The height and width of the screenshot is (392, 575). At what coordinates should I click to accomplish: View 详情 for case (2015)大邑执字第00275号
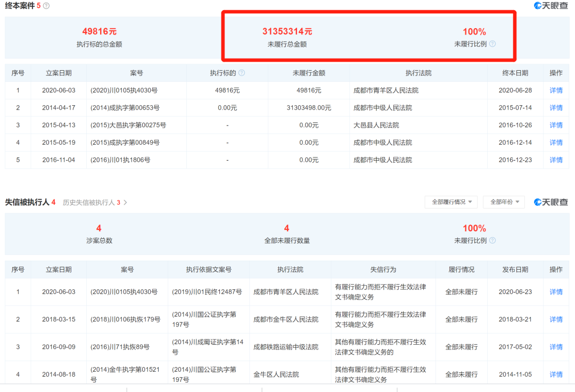[556, 125]
